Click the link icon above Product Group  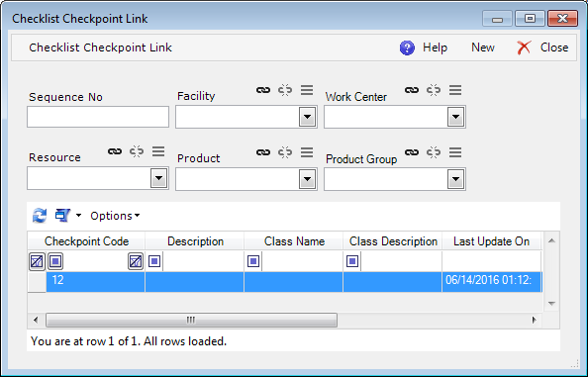412,152
